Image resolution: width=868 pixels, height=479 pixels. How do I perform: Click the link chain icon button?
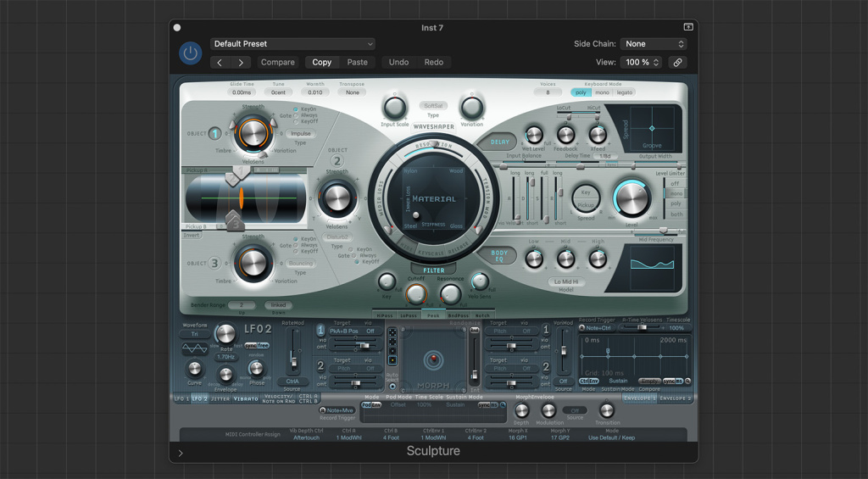677,63
